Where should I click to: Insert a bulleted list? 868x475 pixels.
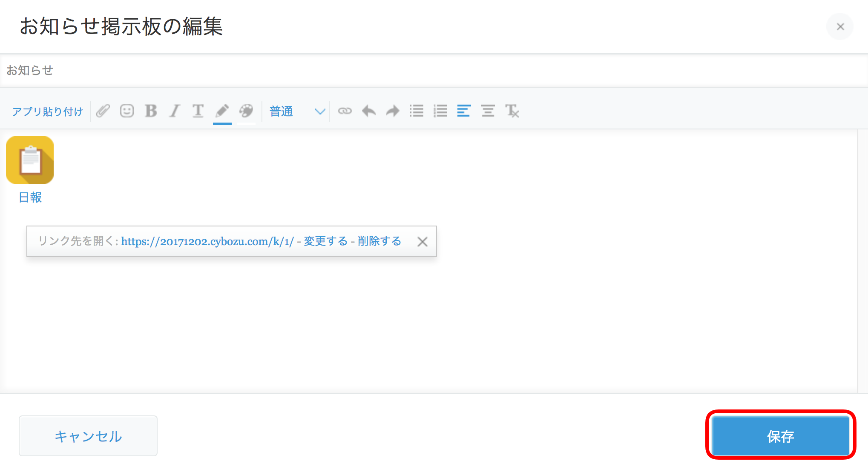pos(417,111)
